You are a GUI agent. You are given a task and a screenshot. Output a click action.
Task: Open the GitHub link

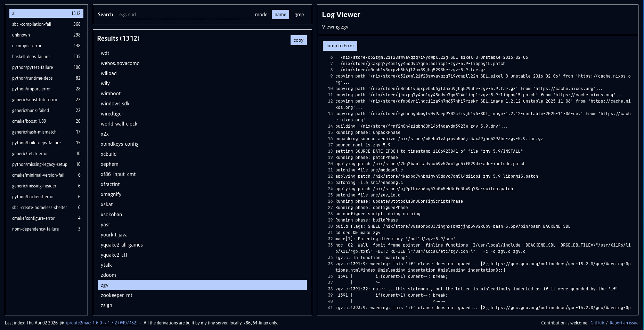pos(597,323)
